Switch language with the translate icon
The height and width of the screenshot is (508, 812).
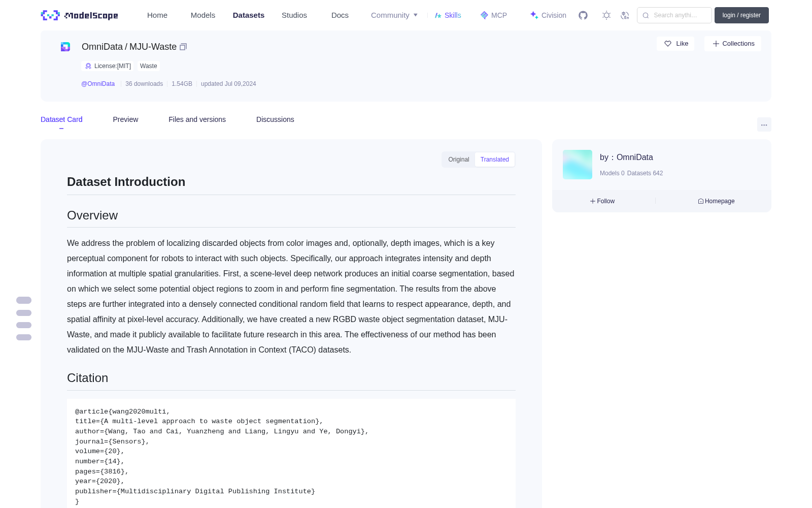625,15
